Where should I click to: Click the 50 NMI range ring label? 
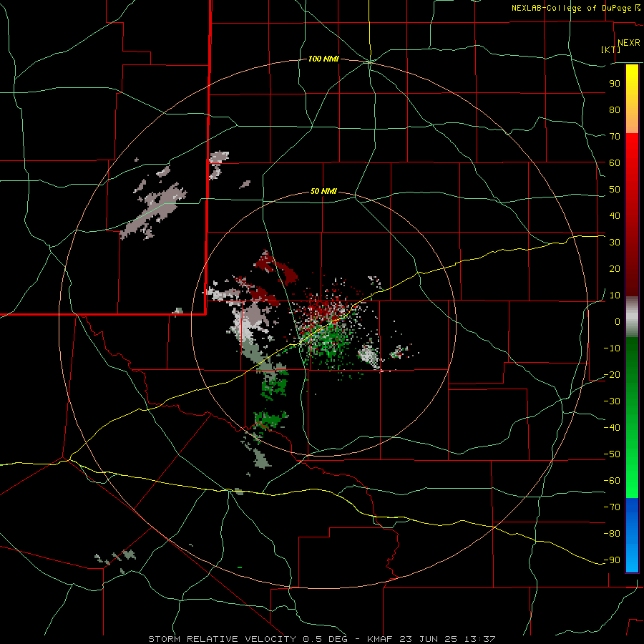323,191
